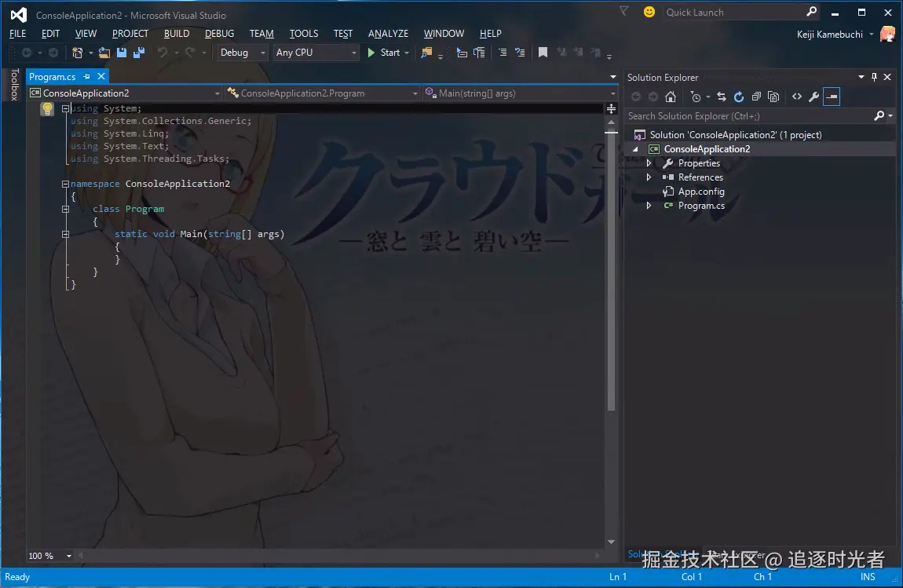Viewport: 903px width, 588px height.
Task: Open the FILE menu
Action: [x=18, y=34]
